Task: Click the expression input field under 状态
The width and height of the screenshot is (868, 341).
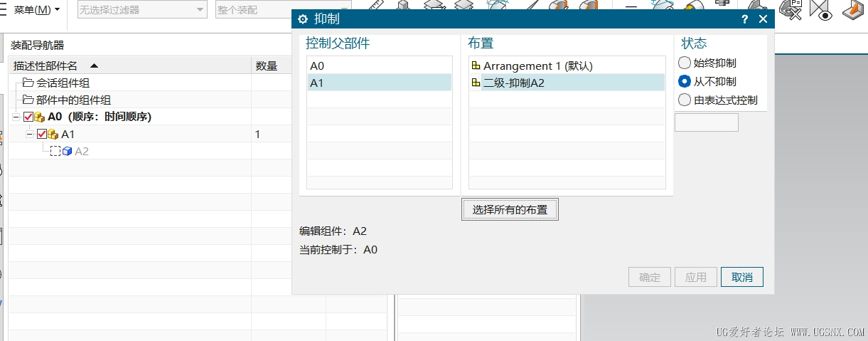Action: coord(706,122)
